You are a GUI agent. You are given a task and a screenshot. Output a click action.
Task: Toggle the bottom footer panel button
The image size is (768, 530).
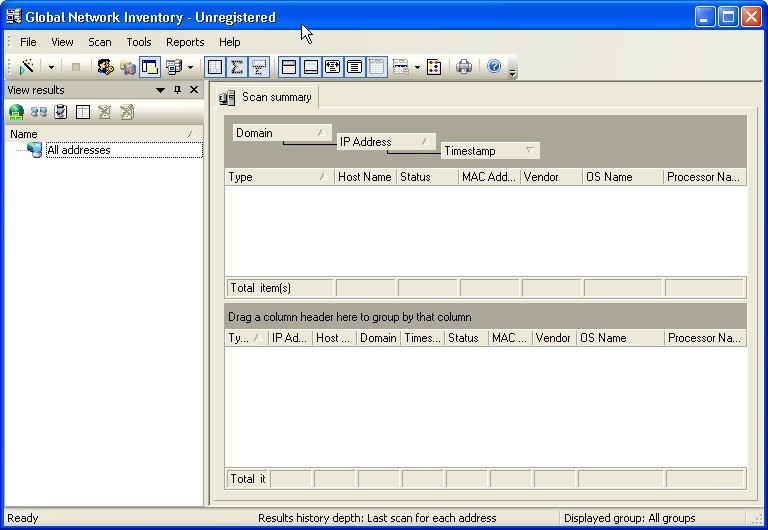pyautogui.click(x=311, y=67)
